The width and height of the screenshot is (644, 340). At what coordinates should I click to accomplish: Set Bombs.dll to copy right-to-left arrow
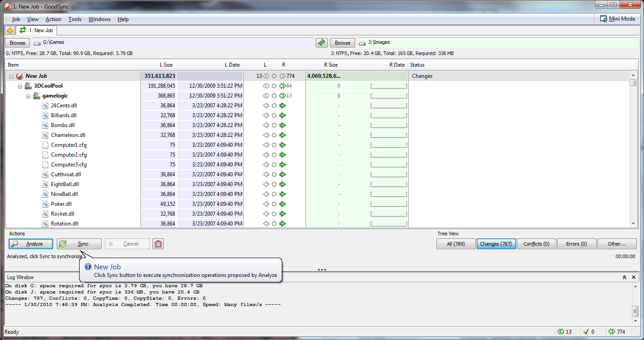click(266, 125)
